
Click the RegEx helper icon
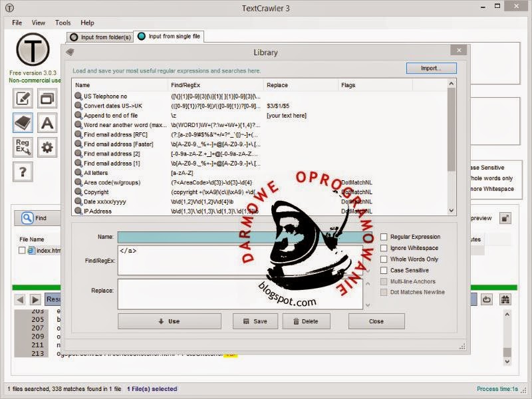pos(23,148)
